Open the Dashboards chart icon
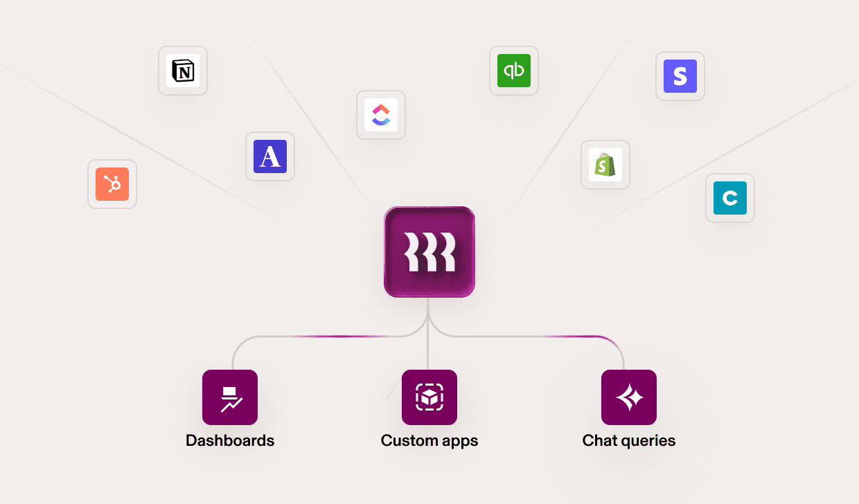Screen dimensions: 859x504 [230, 397]
